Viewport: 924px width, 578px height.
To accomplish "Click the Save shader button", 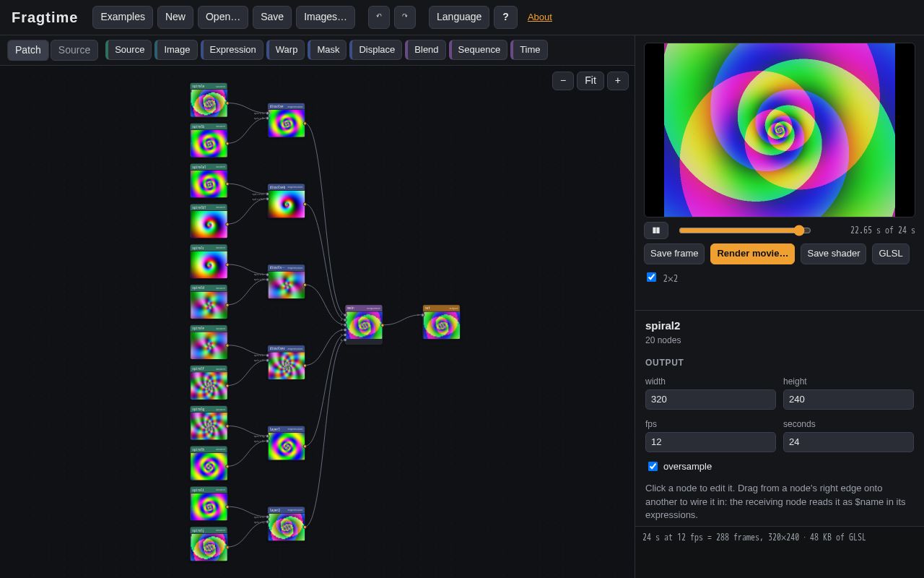I will pyautogui.click(x=833, y=254).
